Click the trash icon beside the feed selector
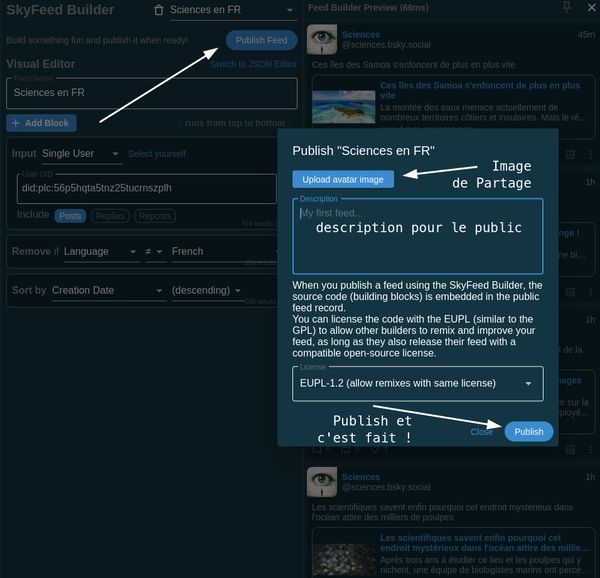 pos(159,10)
